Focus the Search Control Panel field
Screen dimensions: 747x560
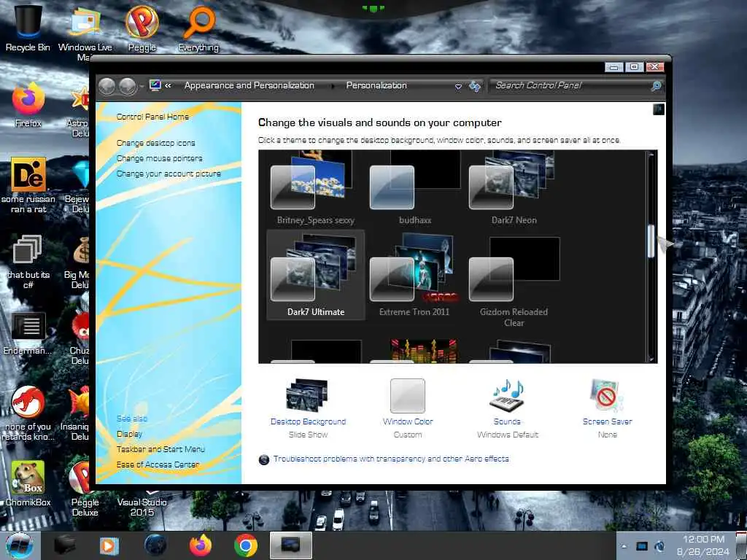[x=570, y=86]
